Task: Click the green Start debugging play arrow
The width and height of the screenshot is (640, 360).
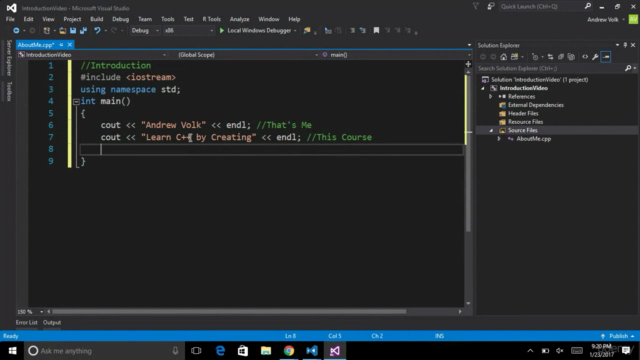Action: pyautogui.click(x=222, y=31)
